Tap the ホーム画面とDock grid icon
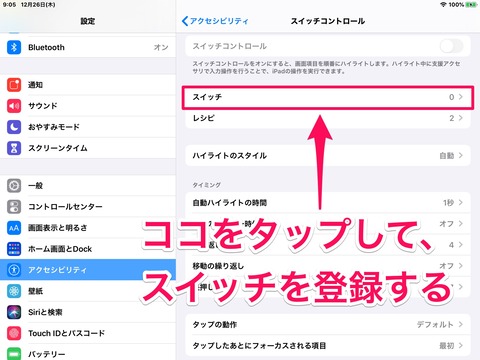Viewport: 480px width, 360px height. point(14,249)
